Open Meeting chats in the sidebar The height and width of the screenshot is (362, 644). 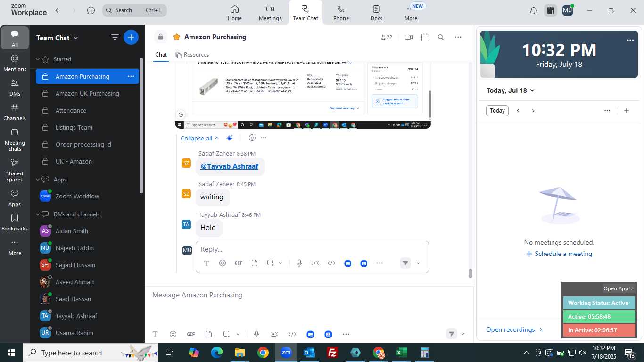tap(15, 140)
